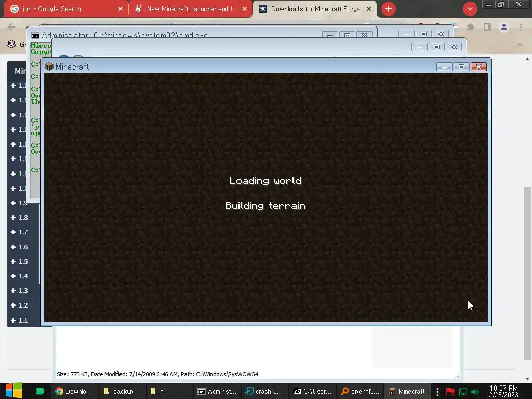Expand the 1.4 version list
The image size is (532, 399).
[19, 276]
